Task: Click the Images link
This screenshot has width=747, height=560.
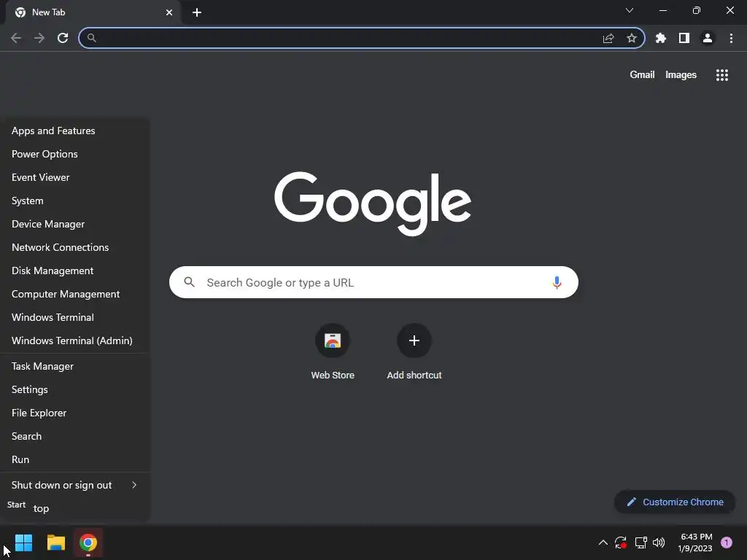Action: (x=681, y=75)
